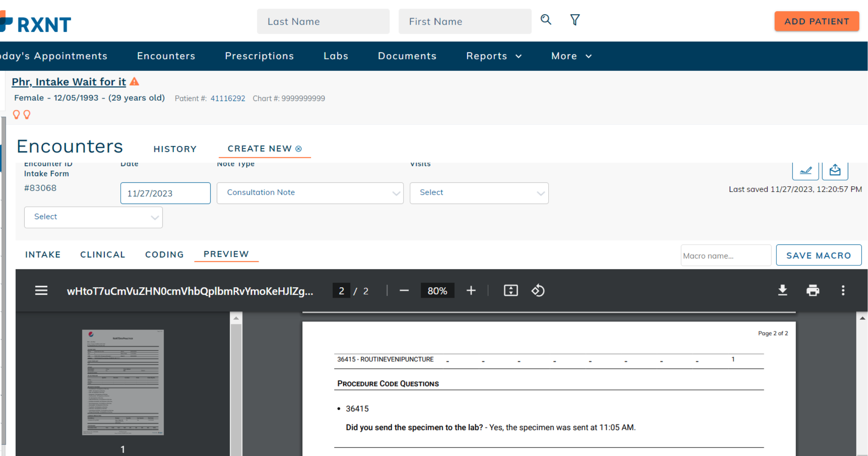Download the PDF preview document
Viewport: 868px width, 456px height.
(782, 290)
